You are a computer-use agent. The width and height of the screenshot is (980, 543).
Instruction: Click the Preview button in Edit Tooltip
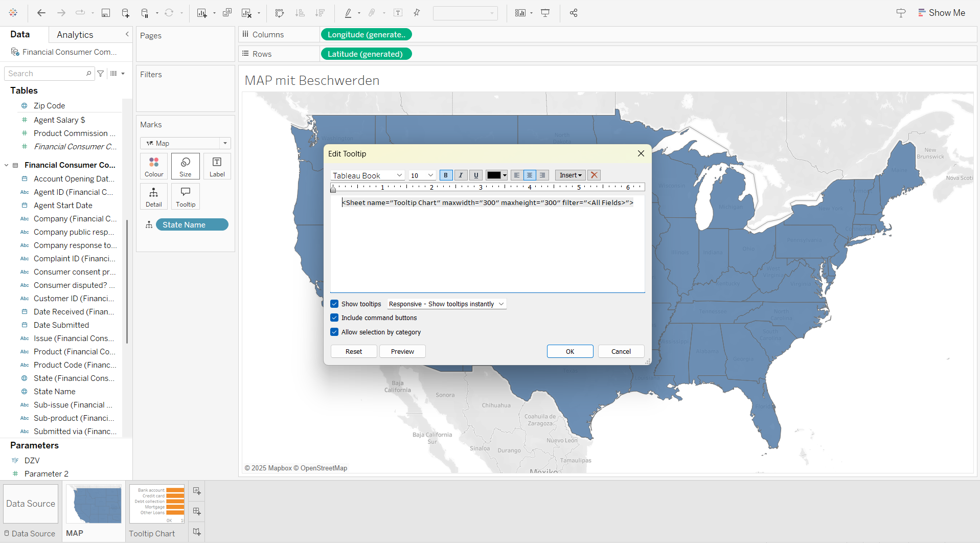(402, 351)
